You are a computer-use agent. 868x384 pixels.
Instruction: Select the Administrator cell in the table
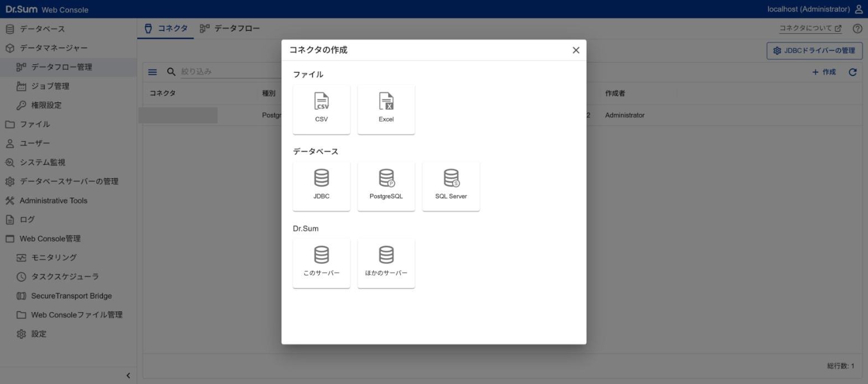pos(624,116)
